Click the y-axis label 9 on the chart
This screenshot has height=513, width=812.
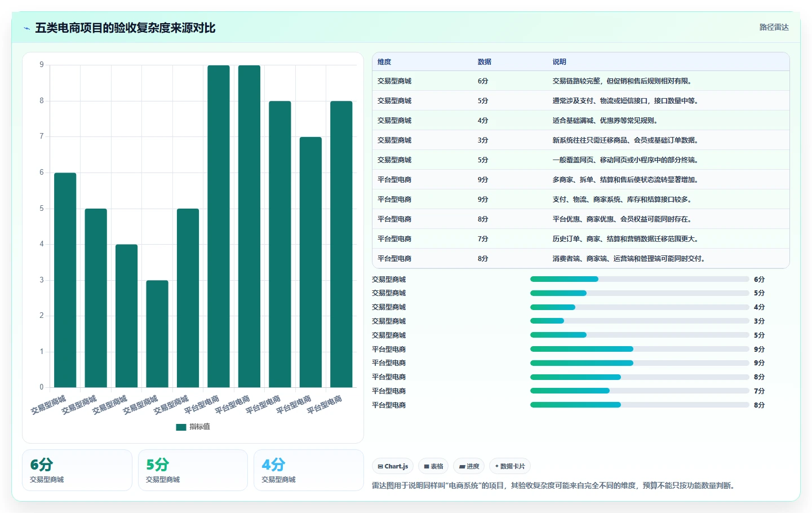42,65
